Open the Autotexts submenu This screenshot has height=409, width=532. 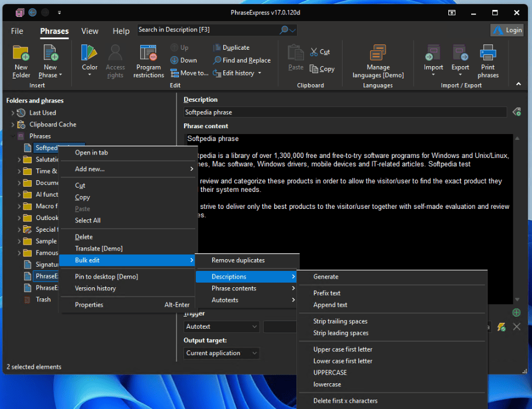click(x=247, y=300)
